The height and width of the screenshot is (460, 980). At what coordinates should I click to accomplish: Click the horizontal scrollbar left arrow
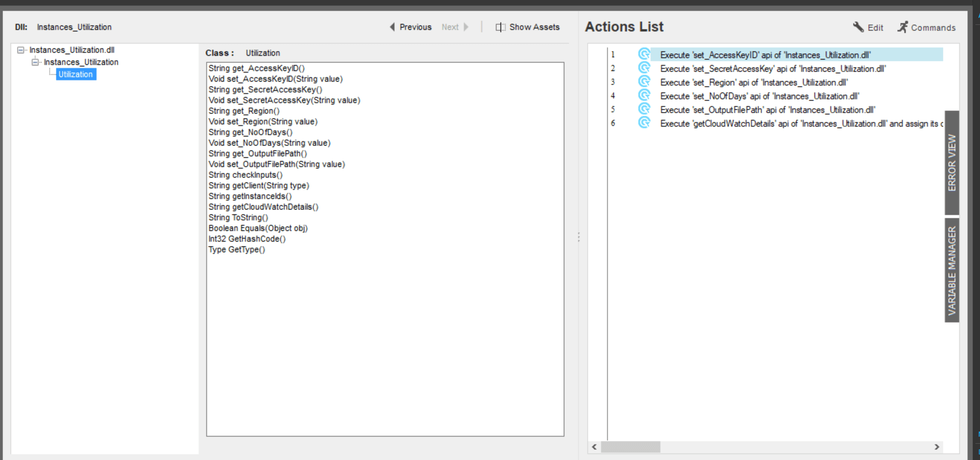tap(594, 447)
